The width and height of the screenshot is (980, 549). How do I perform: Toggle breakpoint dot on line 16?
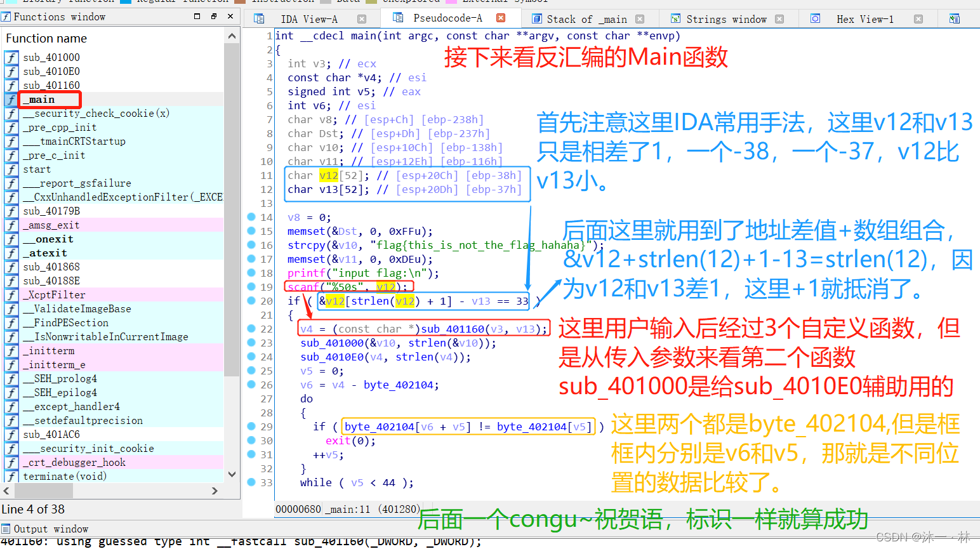(251, 245)
